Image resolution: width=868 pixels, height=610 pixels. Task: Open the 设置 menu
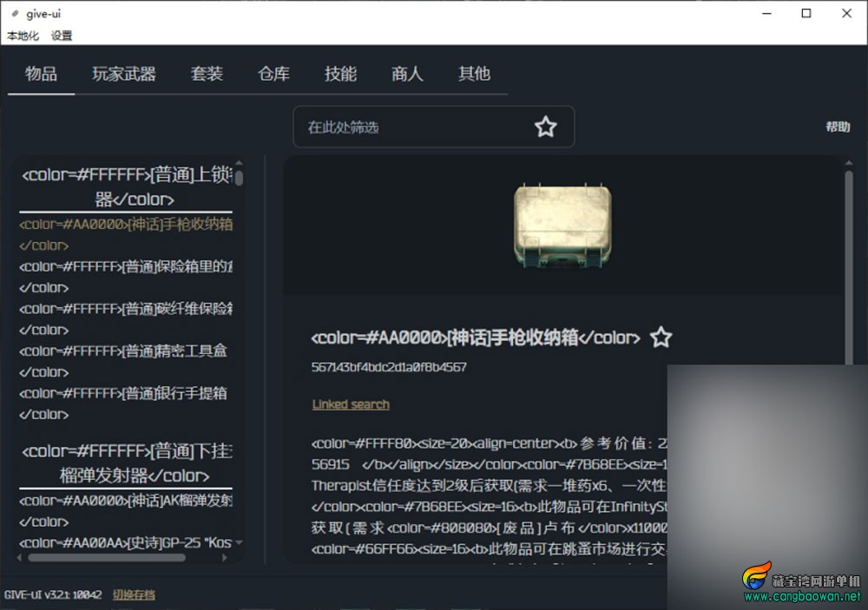pos(62,36)
